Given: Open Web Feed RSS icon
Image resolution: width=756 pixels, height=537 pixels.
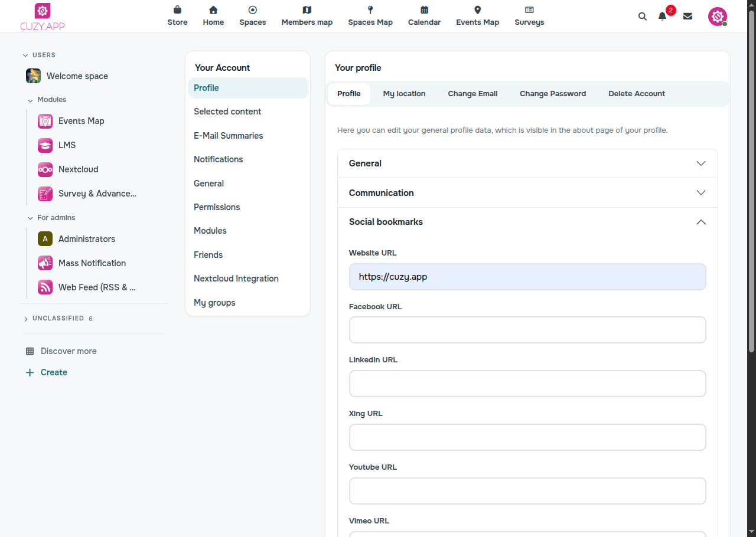Looking at the screenshot, I should (x=45, y=287).
